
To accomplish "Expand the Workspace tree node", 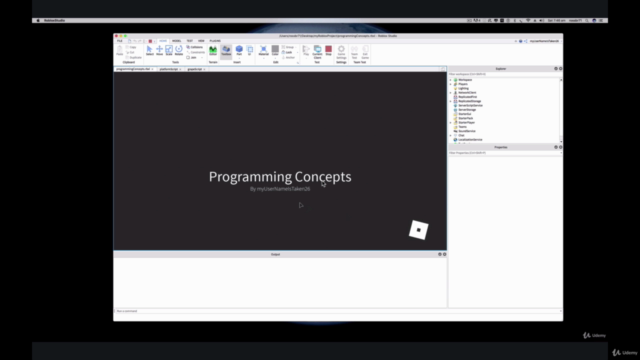I will tap(451, 80).
